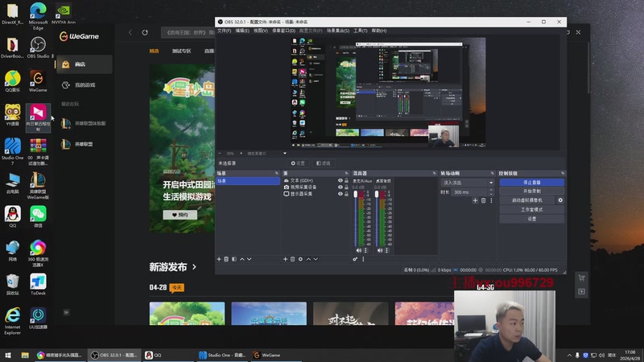This screenshot has width=644, height=362.
Task: Add a new source with the plus icon
Action: tap(285, 259)
